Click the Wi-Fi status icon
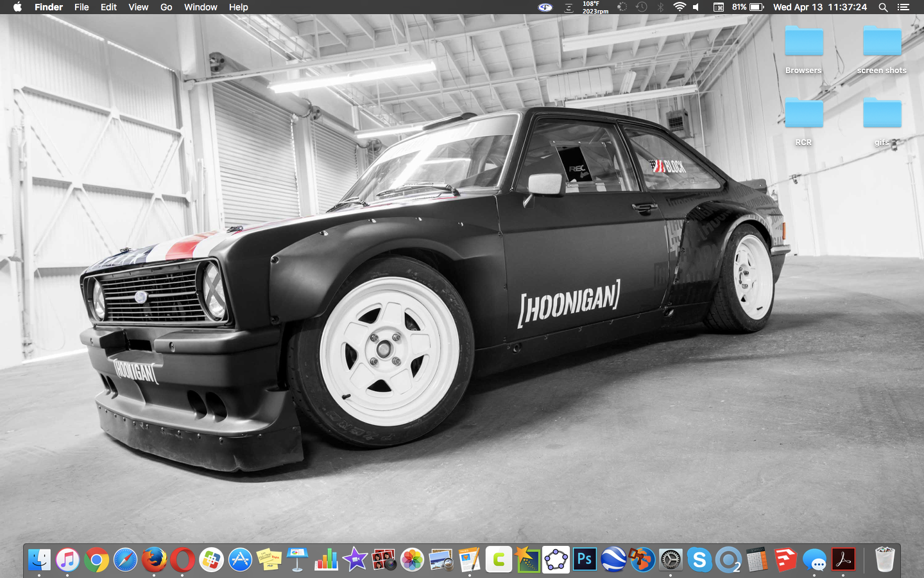This screenshot has width=924, height=578. (679, 7)
